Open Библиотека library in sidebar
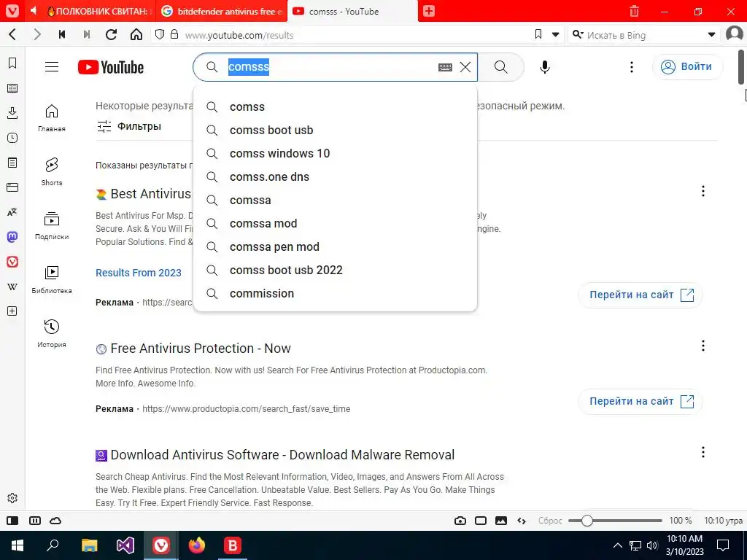747x560 pixels. click(52, 279)
